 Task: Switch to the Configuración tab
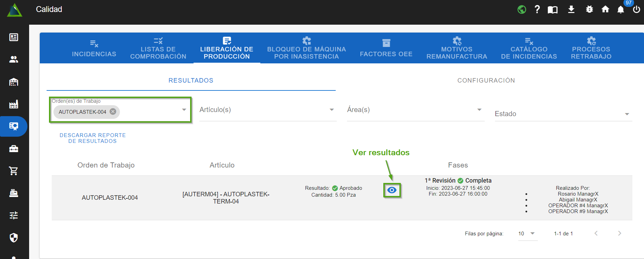coord(486,81)
